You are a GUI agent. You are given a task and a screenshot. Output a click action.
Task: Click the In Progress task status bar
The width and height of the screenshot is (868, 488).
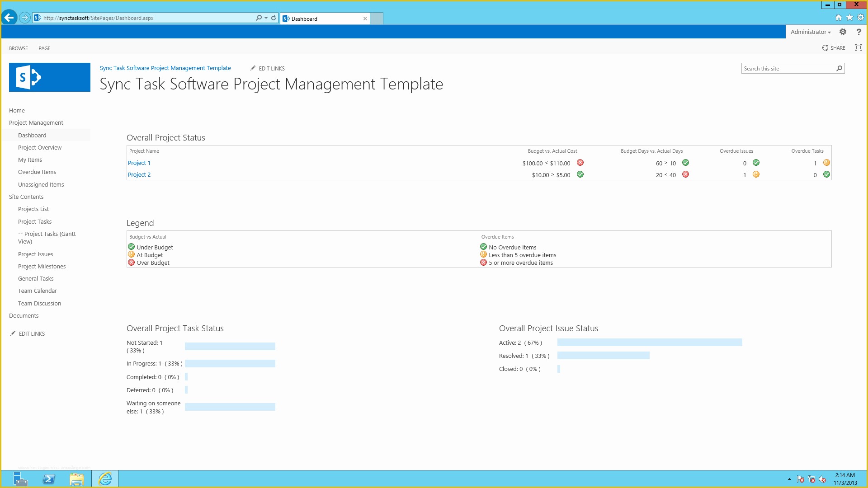click(x=230, y=364)
